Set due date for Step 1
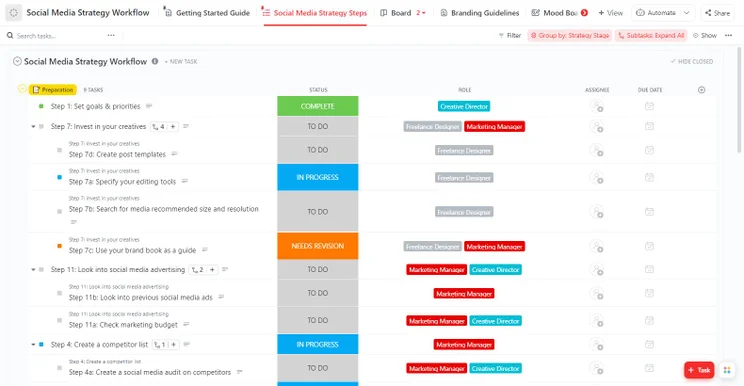Viewport: 744px width, 386px height. [649, 106]
